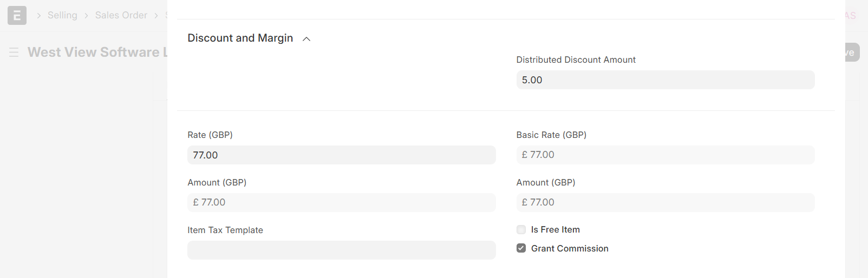Uncheck the Grant Commission checkbox
The height and width of the screenshot is (278, 868).
521,248
